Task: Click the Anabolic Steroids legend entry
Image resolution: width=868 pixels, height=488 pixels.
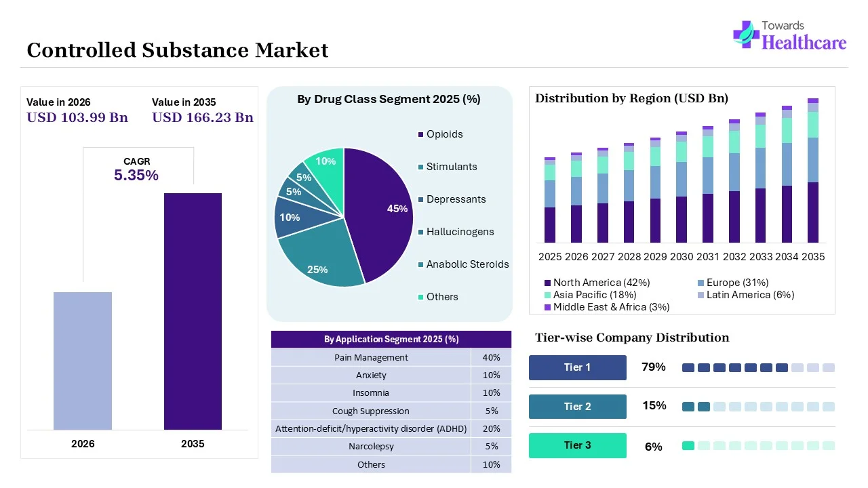Action: (463, 264)
